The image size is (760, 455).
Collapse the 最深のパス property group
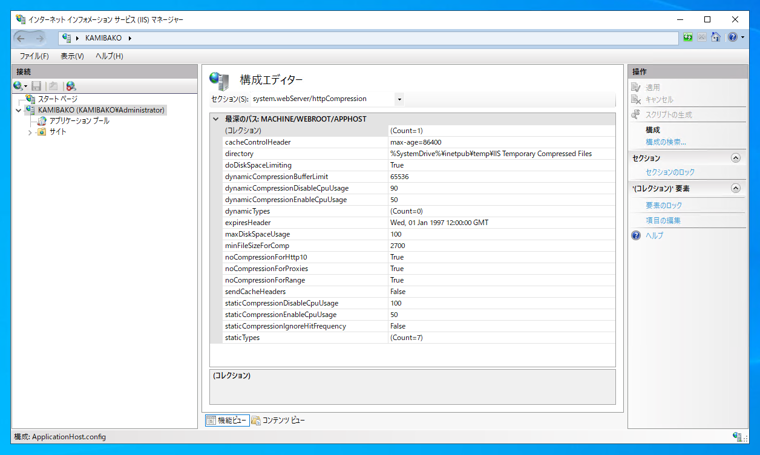(x=216, y=119)
